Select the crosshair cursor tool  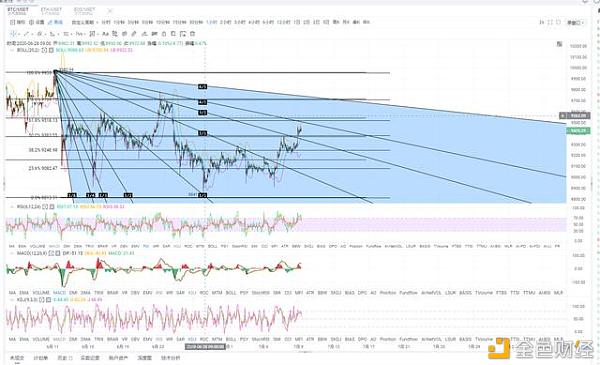pyautogui.click(x=13, y=34)
